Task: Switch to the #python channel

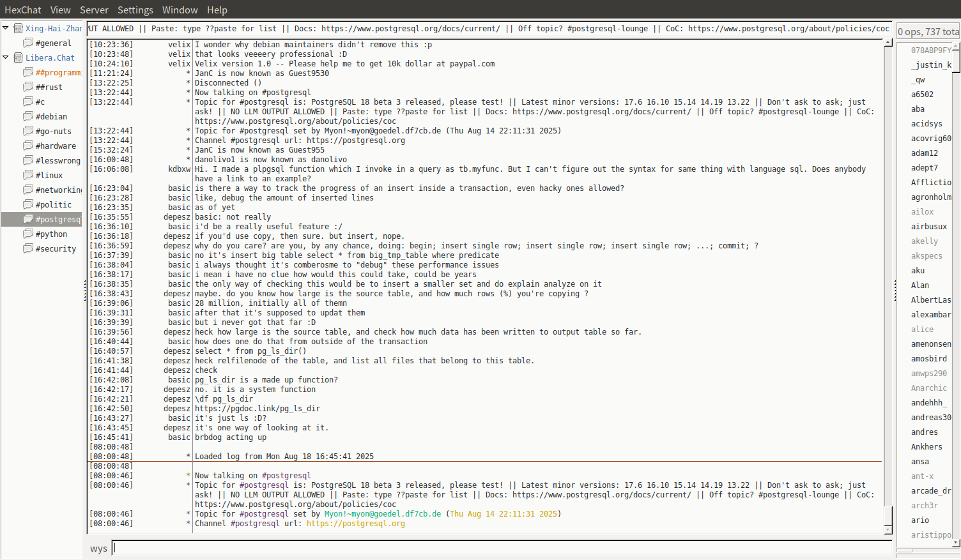Action: coord(51,234)
